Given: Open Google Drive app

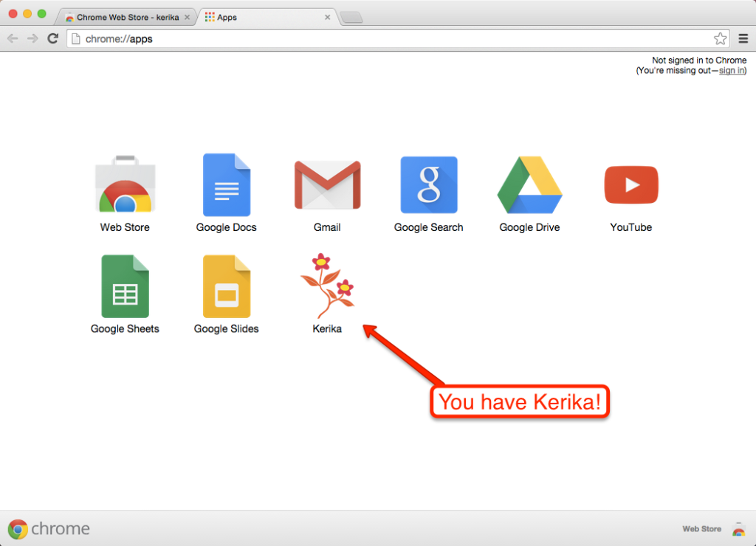Looking at the screenshot, I should tap(529, 184).
